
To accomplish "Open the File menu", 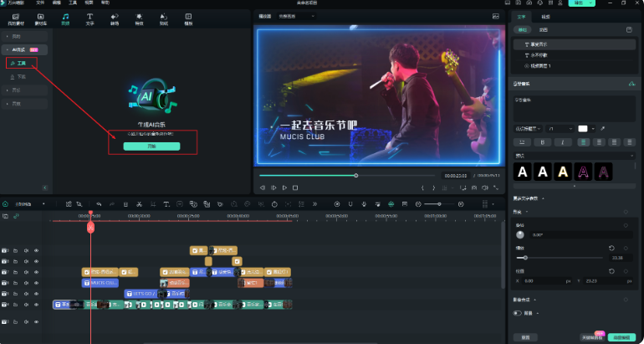I will pyautogui.click(x=40, y=3).
